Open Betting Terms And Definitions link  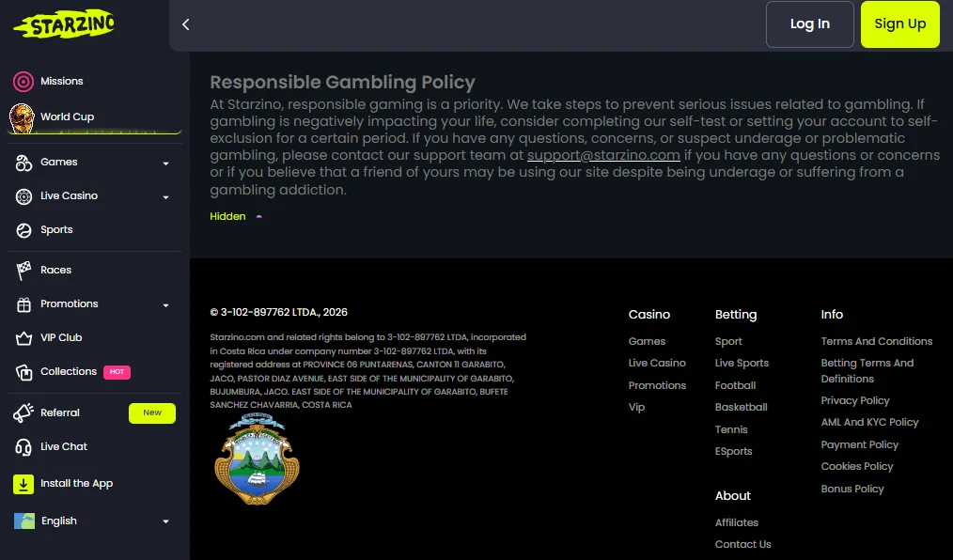point(867,370)
